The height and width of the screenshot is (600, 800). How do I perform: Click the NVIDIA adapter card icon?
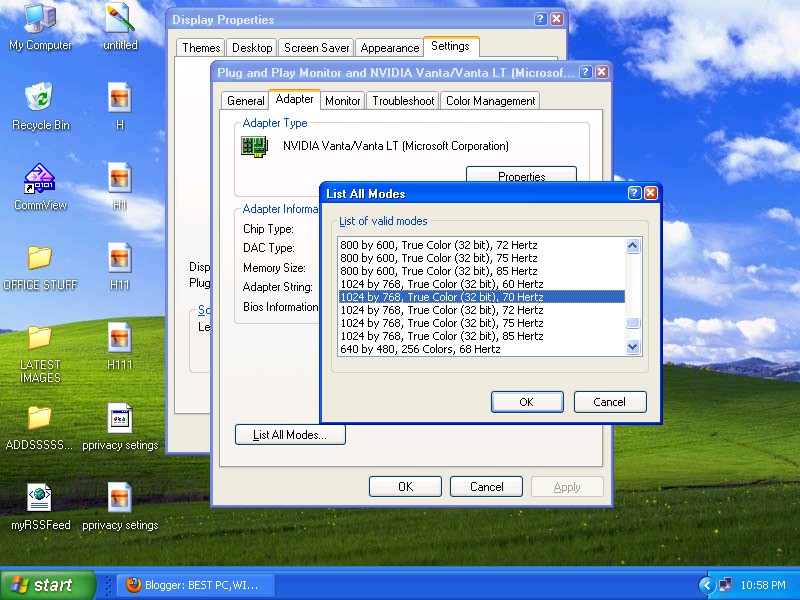[x=255, y=147]
